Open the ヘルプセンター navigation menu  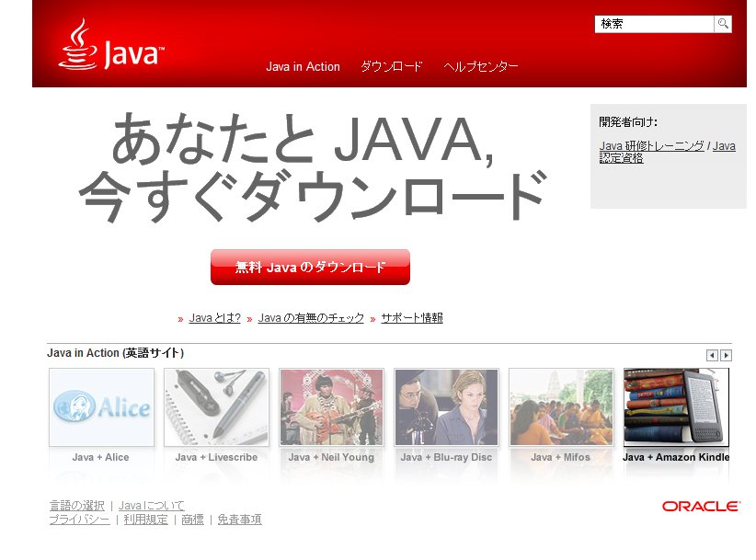(479, 66)
